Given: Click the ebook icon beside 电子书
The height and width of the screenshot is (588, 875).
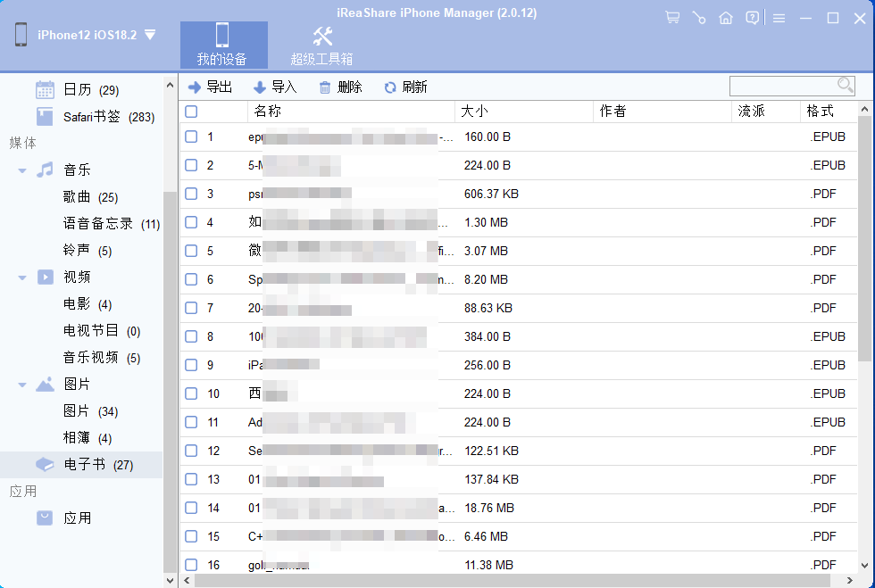Looking at the screenshot, I should click(45, 464).
